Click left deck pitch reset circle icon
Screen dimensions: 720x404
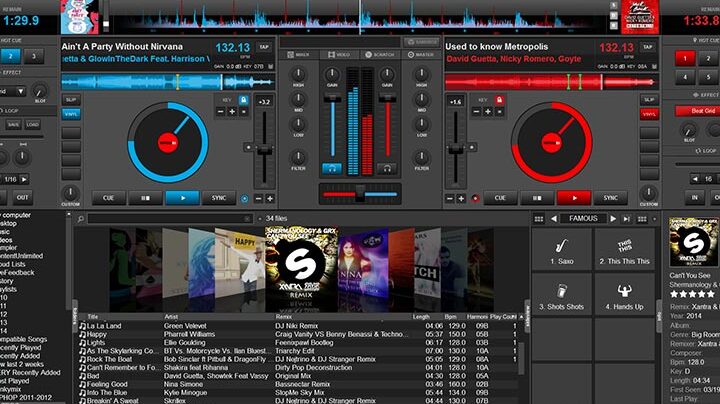point(244,198)
